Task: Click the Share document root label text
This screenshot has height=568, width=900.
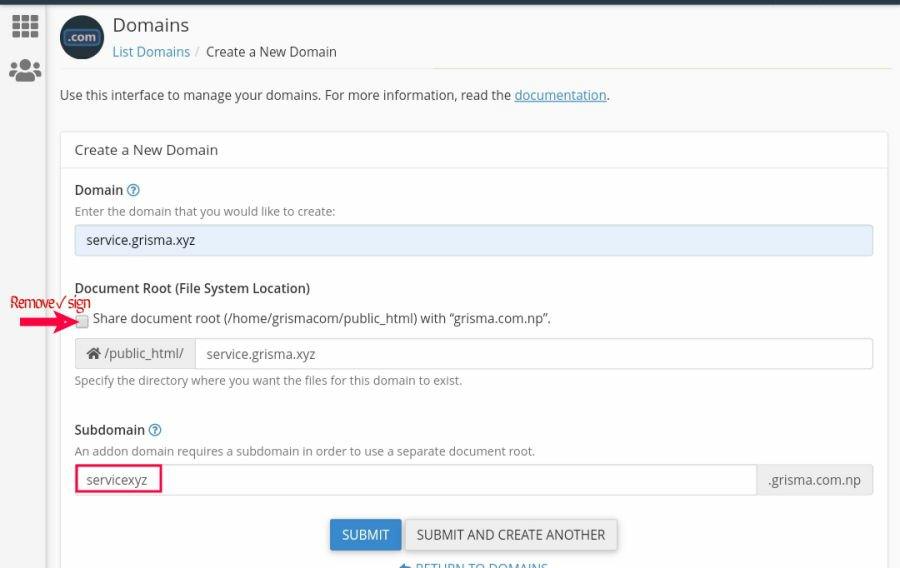Action: pyautogui.click(x=321, y=318)
